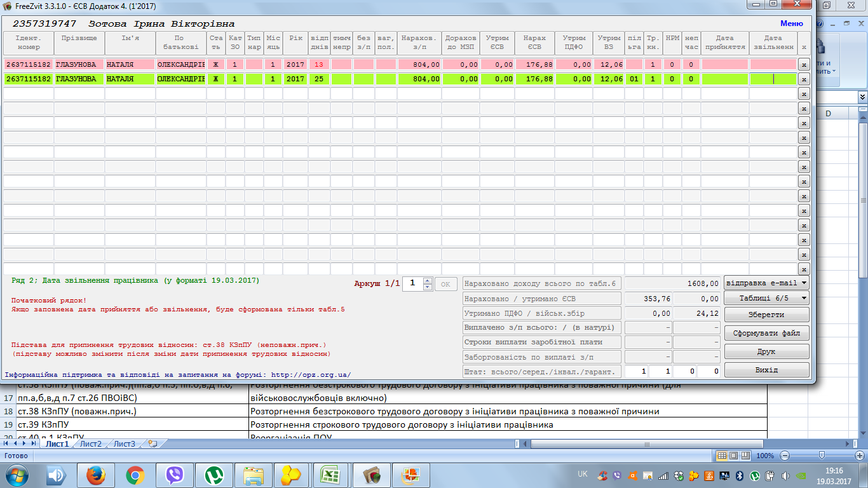Screen dimensions: 868x488
Task: Click the Windows Start button
Action: 17,475
